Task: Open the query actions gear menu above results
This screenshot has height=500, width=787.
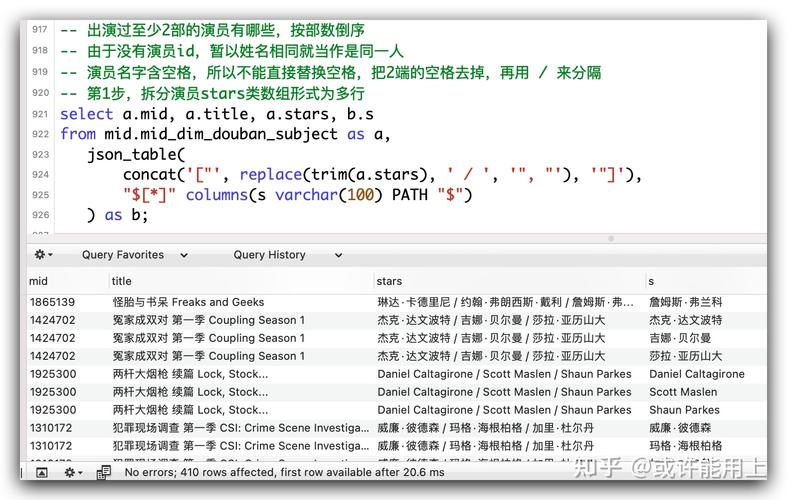Action: (x=43, y=255)
